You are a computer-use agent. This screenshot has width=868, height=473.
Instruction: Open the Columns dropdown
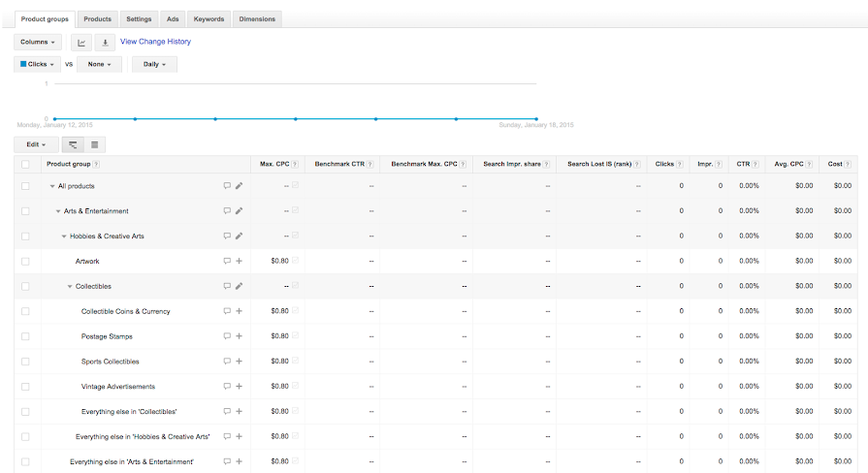[38, 42]
